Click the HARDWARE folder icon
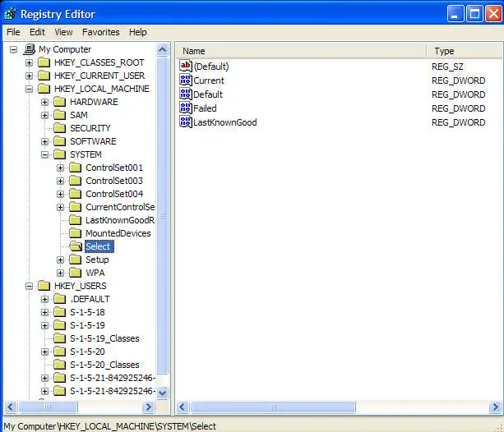The width and height of the screenshot is (504, 432). tap(59, 102)
